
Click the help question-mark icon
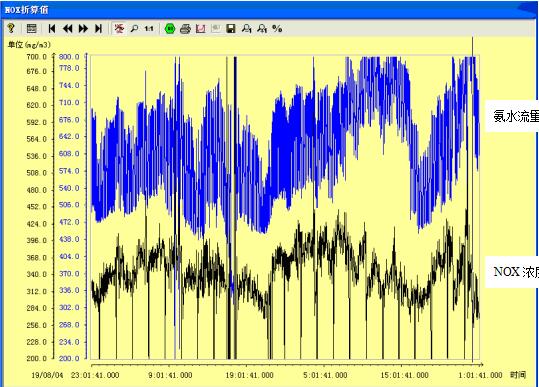click(11, 28)
